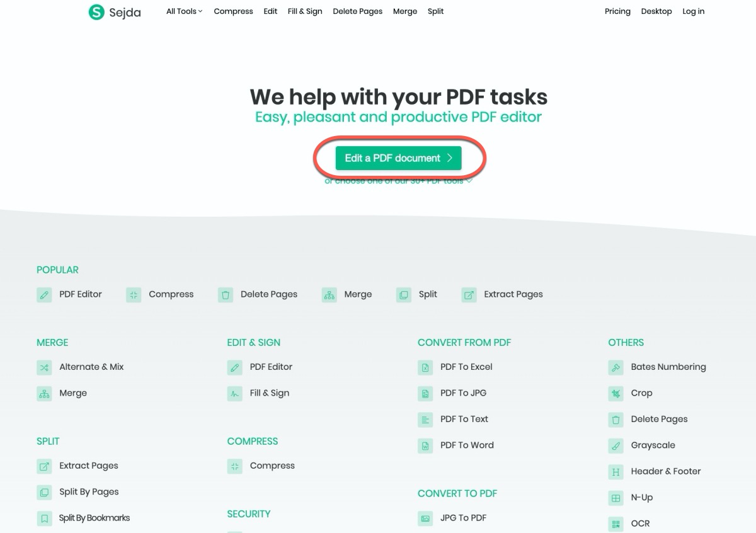Click the PDF To Word icon

tap(425, 446)
